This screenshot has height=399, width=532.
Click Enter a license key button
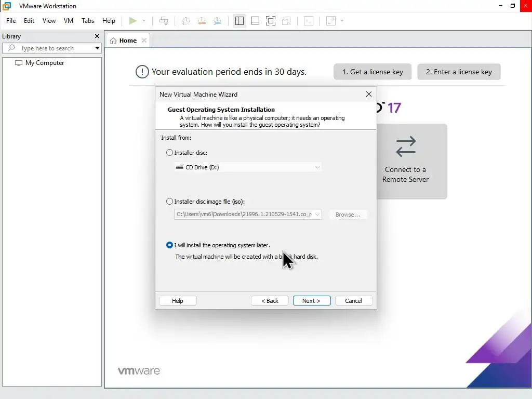[x=459, y=72]
